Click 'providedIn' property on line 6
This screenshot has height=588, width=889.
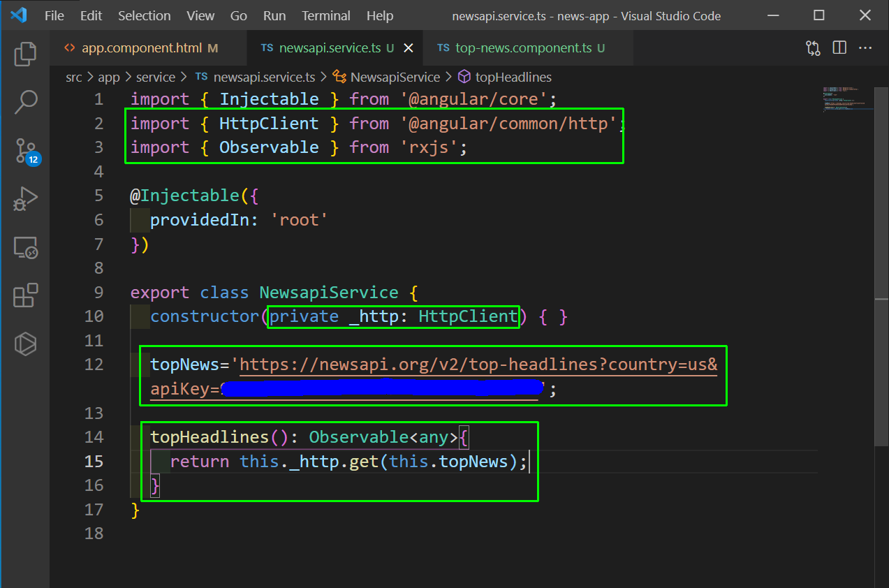click(200, 220)
